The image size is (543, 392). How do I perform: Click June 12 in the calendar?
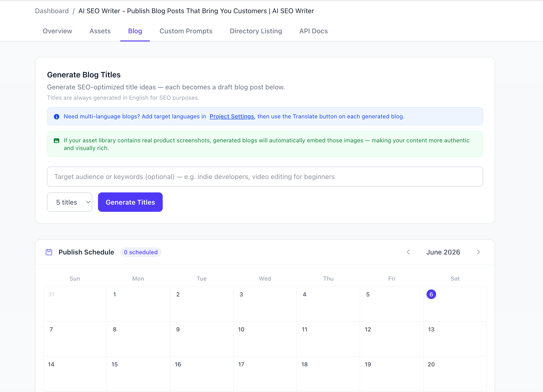point(392,339)
